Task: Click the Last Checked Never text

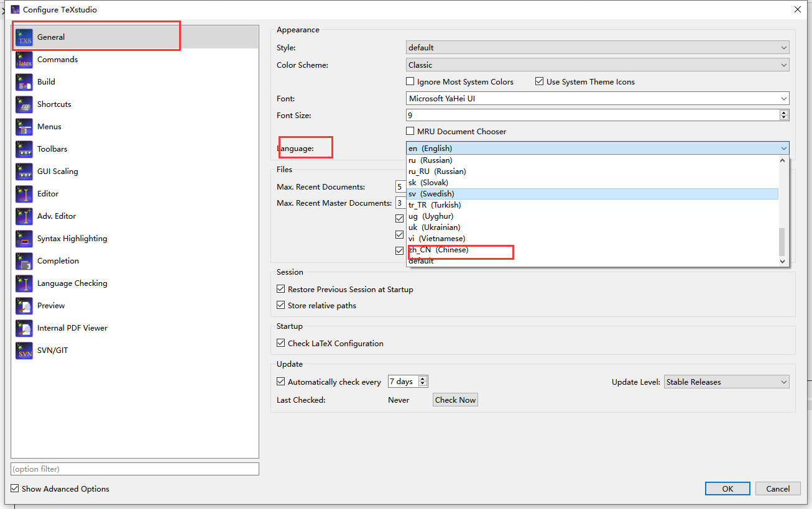Action: [x=399, y=400]
